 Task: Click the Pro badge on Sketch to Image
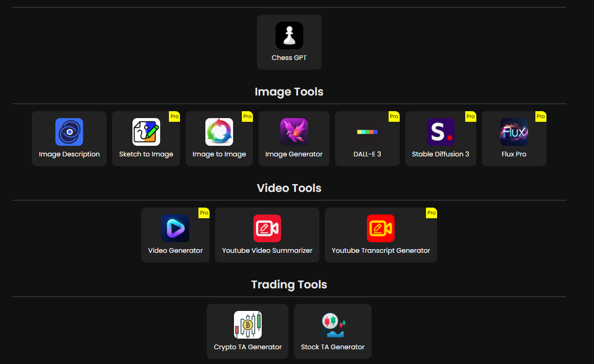click(x=174, y=117)
